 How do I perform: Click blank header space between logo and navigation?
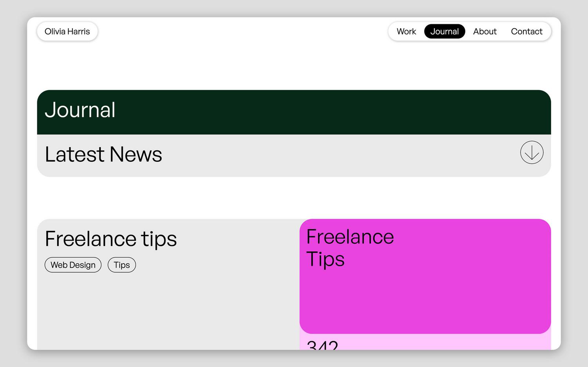point(243,31)
